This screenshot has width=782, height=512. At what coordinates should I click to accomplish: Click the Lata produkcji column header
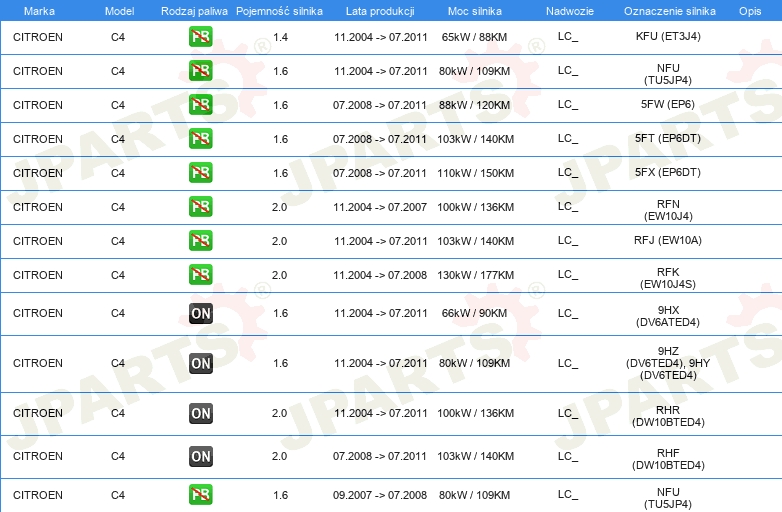[x=380, y=11]
